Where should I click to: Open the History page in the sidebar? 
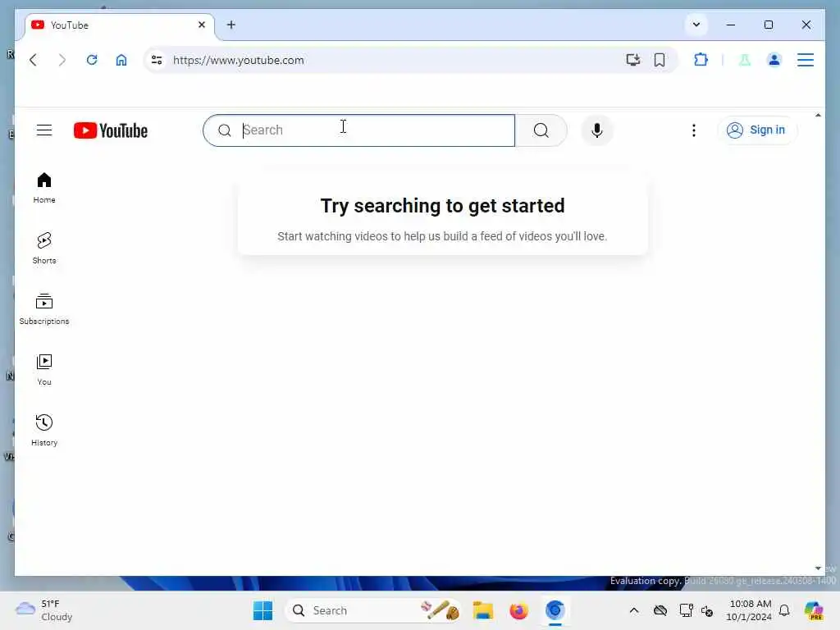coord(44,430)
